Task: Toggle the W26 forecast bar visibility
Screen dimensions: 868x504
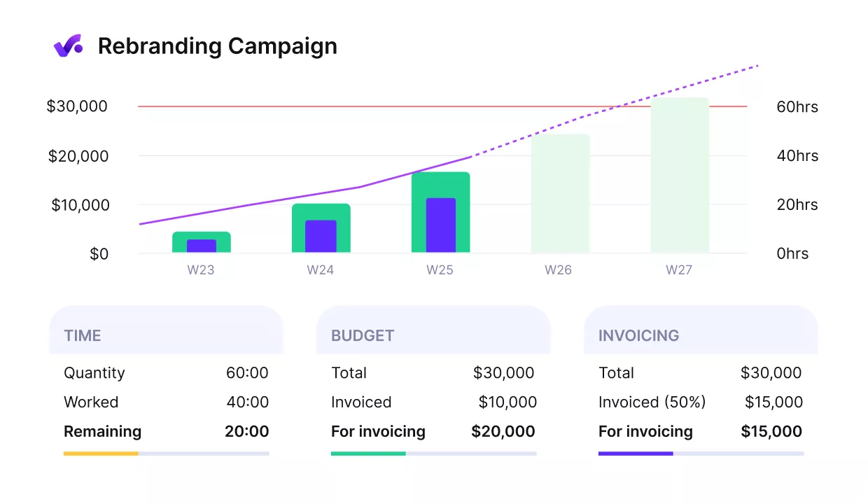Action: pos(560,192)
